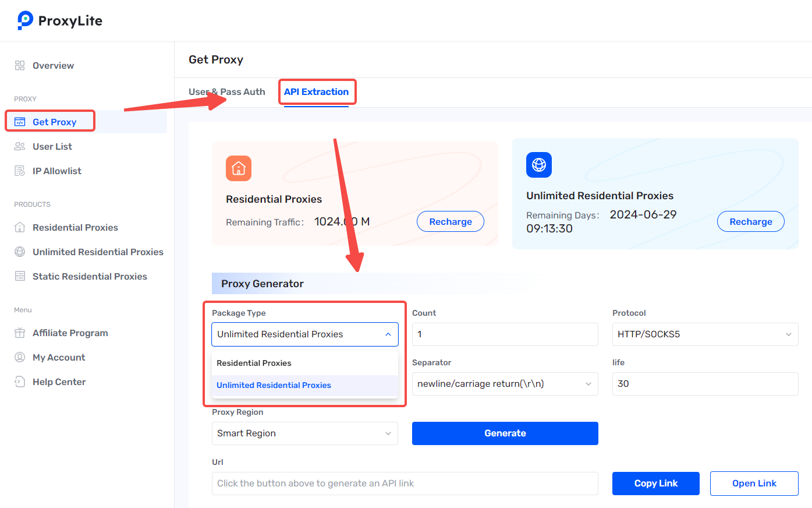Choose Residential Proxies from the Package Type list
Screen dimensions: 812x508
point(305,363)
